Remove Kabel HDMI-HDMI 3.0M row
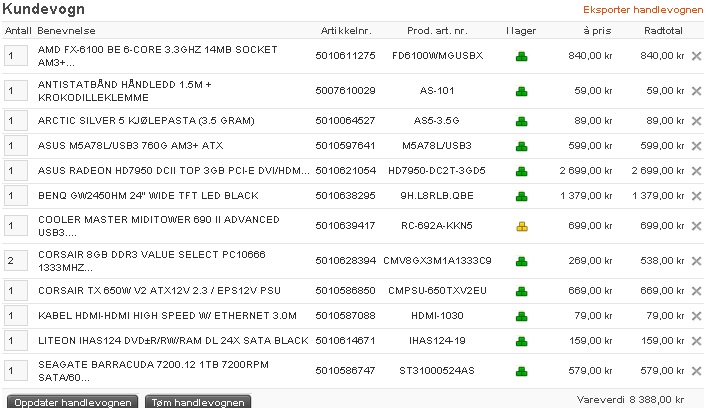The width and height of the screenshot is (711, 408). coord(696,316)
